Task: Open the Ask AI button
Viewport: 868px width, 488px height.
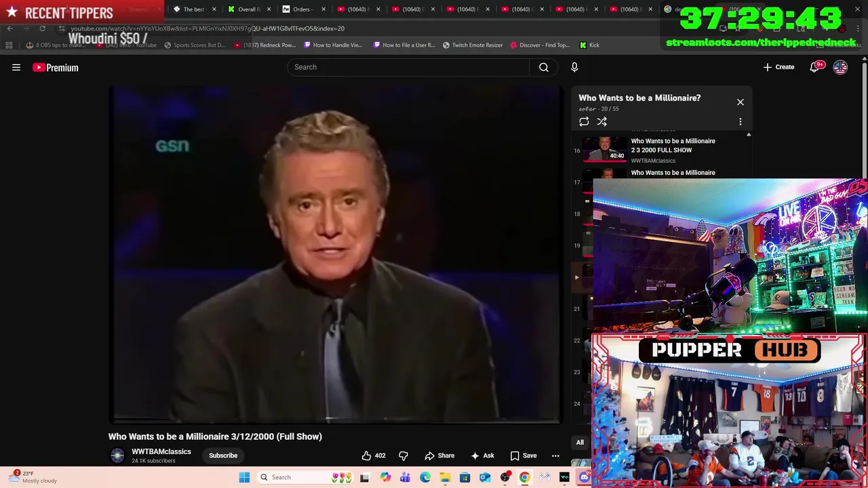Action: pos(482,455)
